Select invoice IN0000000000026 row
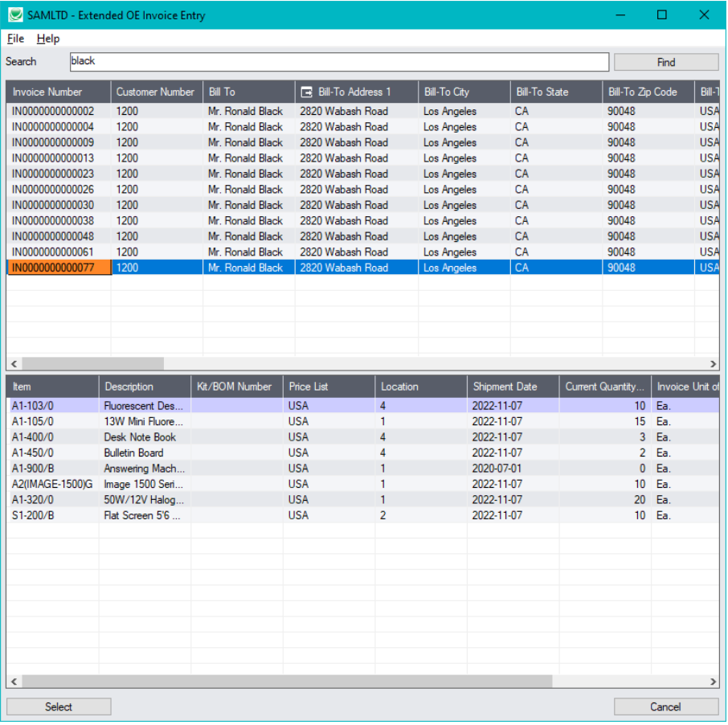This screenshot has width=728, height=725. (362, 190)
